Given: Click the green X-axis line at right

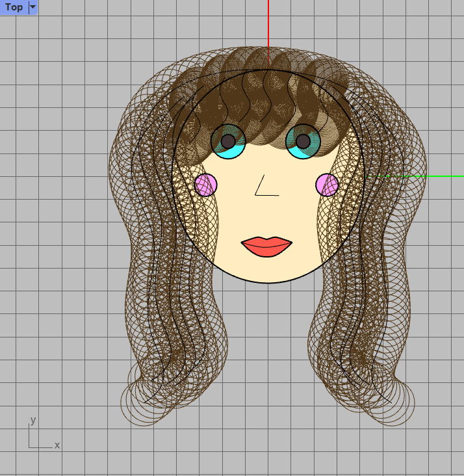Looking at the screenshot, I should 429,176.
